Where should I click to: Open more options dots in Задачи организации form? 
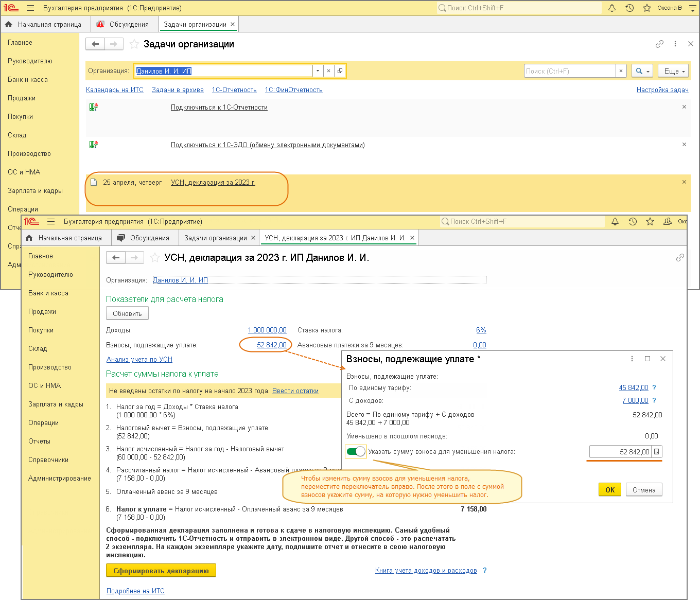pos(675,44)
